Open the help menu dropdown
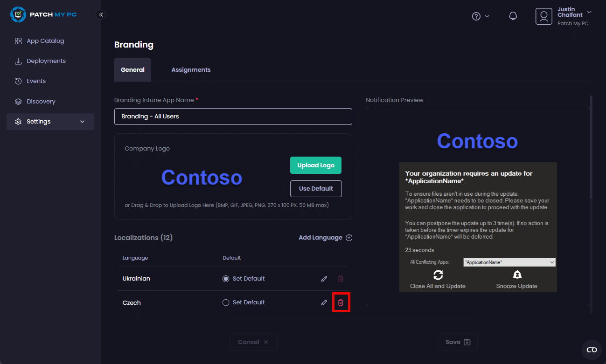Viewport: 606px width, 364px height. coord(481,16)
